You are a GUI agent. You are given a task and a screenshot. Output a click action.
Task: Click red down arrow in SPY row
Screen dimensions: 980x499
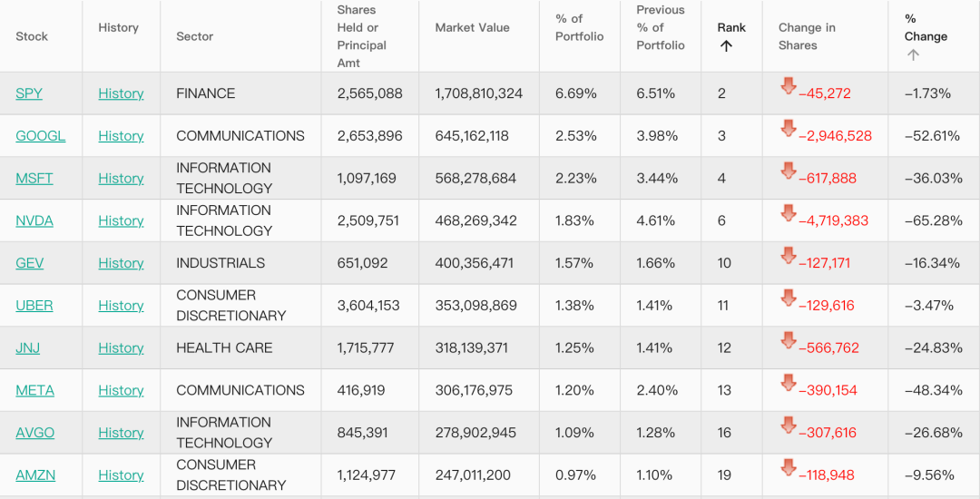pyautogui.click(x=788, y=86)
